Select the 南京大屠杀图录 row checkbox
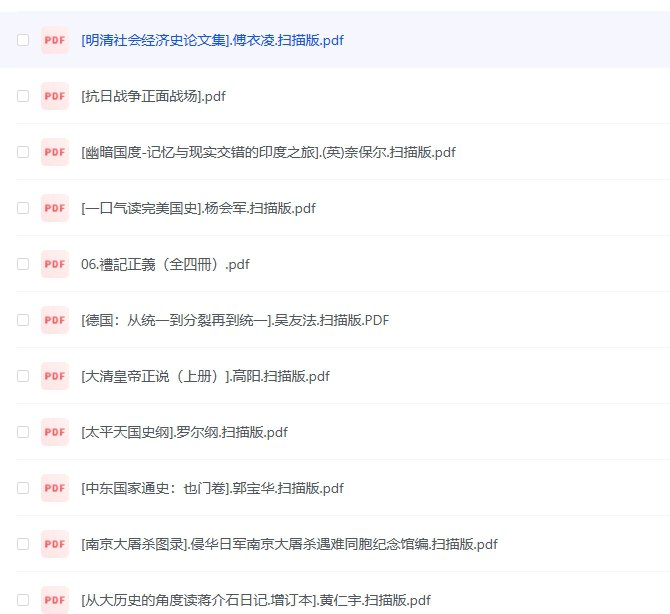 (x=23, y=544)
